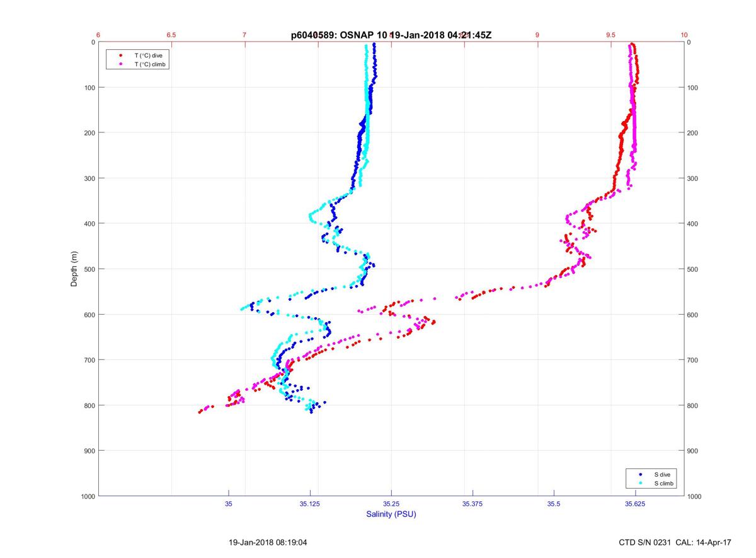The width and height of the screenshot is (756, 558).
Task: Click the 'S climb' legend label
Action: pos(664,483)
